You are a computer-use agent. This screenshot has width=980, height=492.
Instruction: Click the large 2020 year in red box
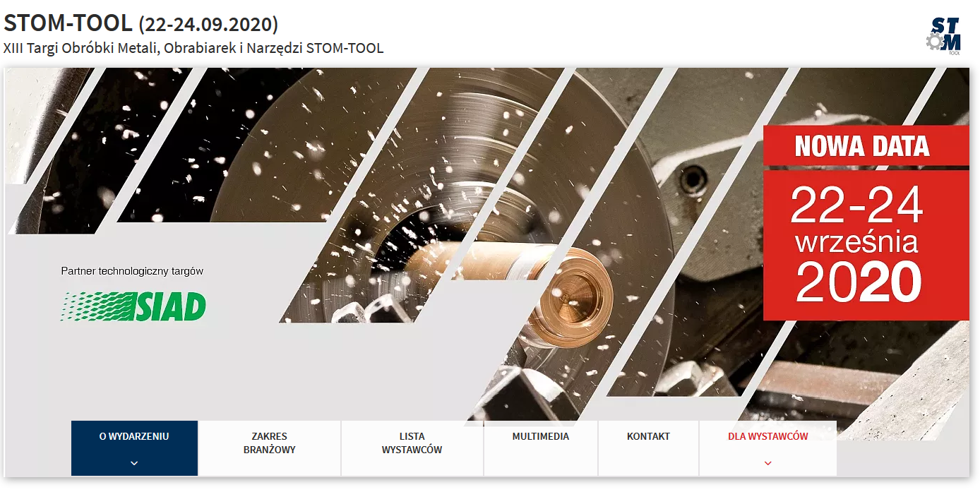point(859,282)
